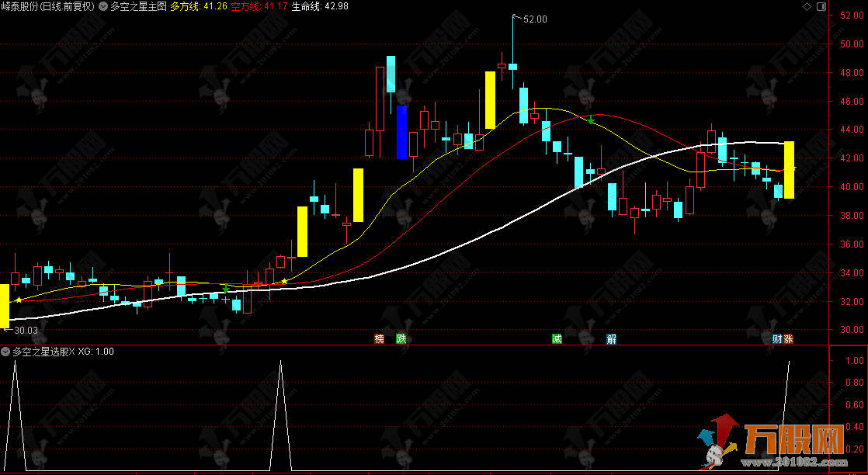The image size is (868, 475).
Task: Open the 万股网 logo link
Action: coord(776,449)
